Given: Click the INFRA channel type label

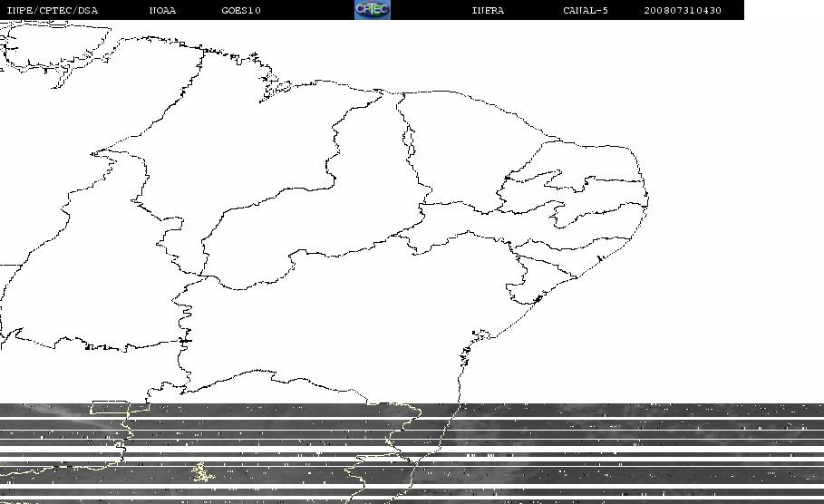Looking at the screenshot, I should pyautogui.click(x=488, y=10).
